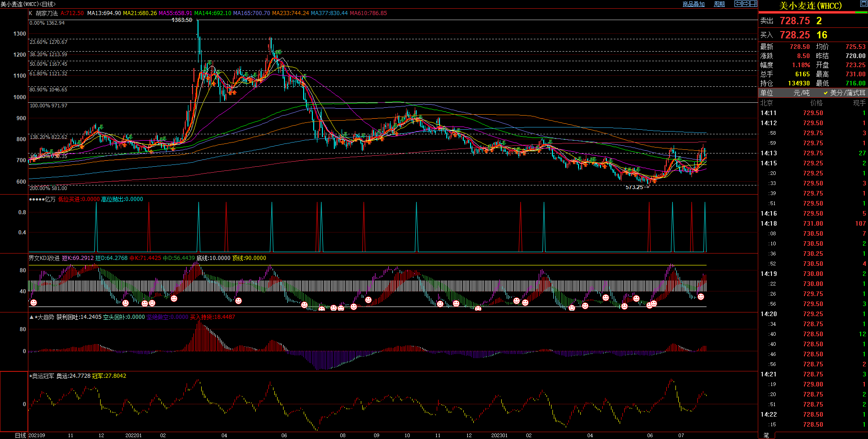Open the 商品叠加 overlay menu
The image size is (868, 439).
tap(693, 4)
